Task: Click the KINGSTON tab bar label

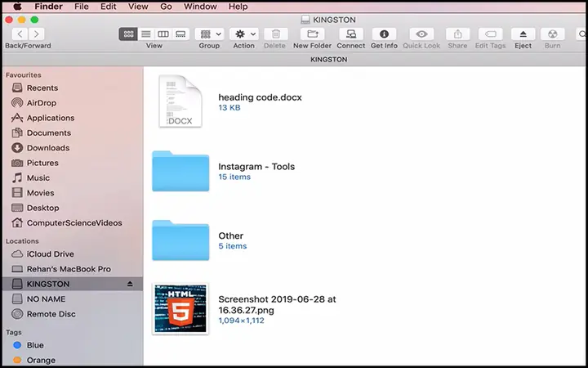Action: tap(329, 60)
